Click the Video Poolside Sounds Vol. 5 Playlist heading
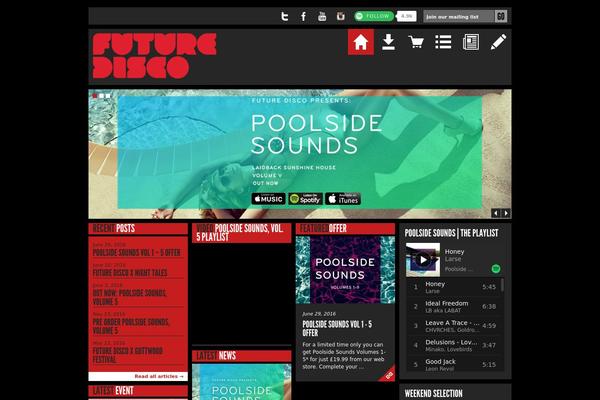This screenshot has width=600, height=400. pos(241,233)
